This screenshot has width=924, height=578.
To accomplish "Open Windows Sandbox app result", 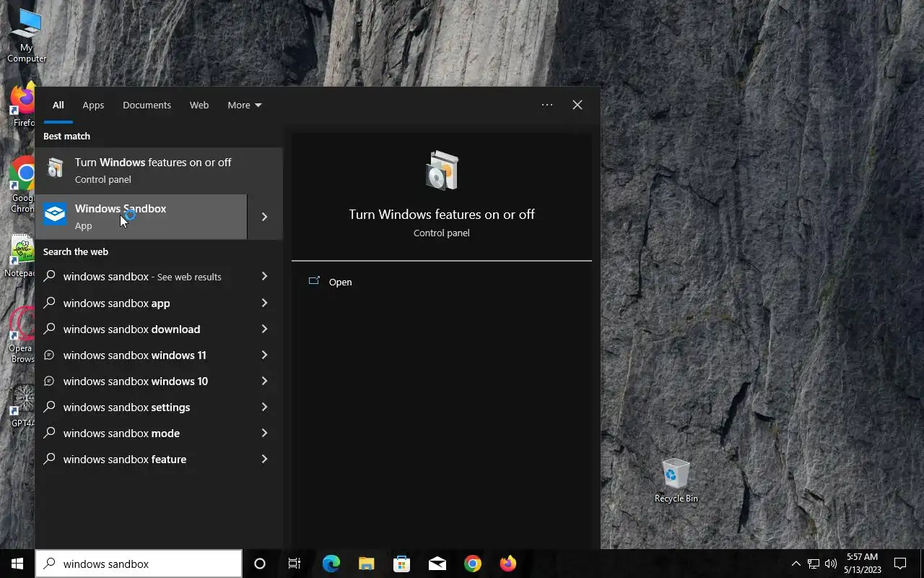I will pos(141,217).
